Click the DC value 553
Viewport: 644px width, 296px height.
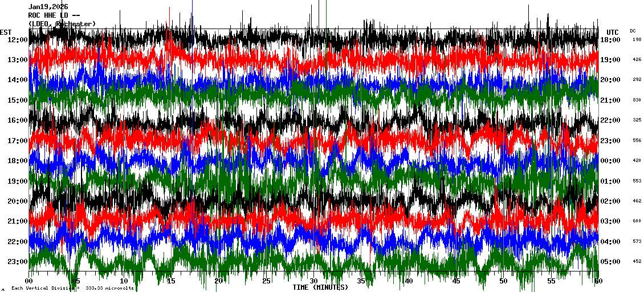637,181
